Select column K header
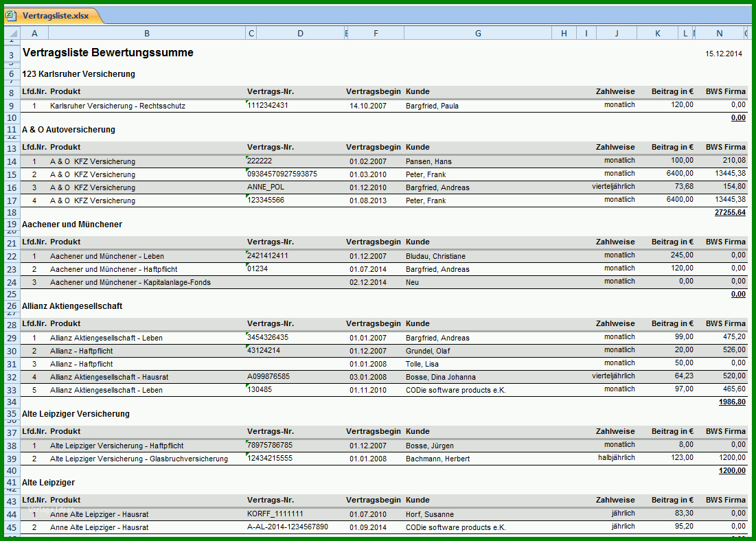 click(x=658, y=33)
